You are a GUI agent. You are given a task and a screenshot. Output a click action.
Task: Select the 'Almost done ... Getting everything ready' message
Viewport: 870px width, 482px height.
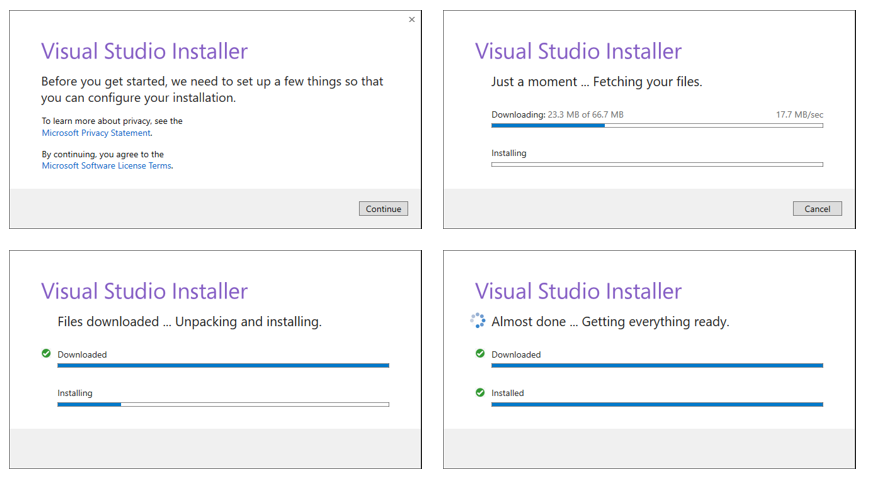[610, 322]
